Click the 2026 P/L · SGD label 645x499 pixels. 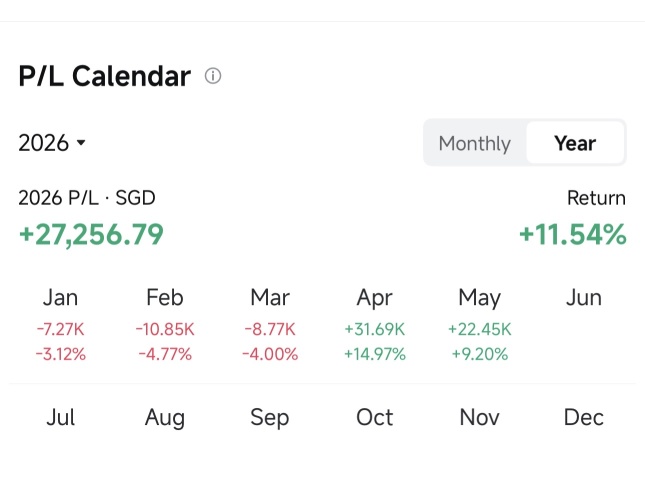pos(87,198)
